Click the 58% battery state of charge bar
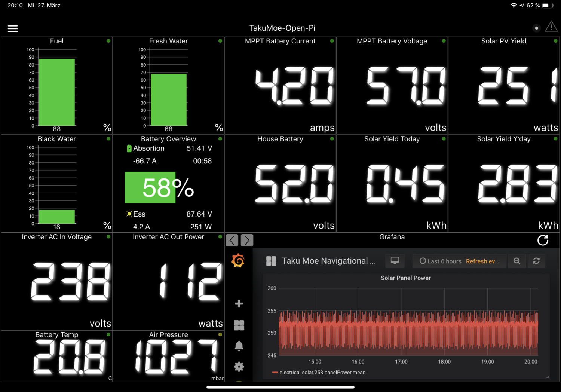Screen dimensions: 561x392 (150, 188)
